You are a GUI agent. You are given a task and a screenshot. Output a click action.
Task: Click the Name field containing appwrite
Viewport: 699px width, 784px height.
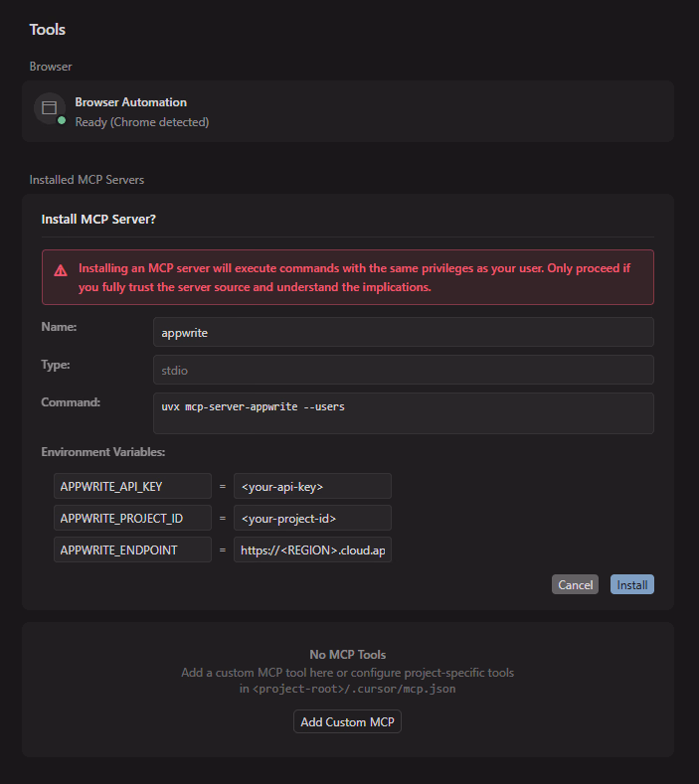(x=404, y=332)
